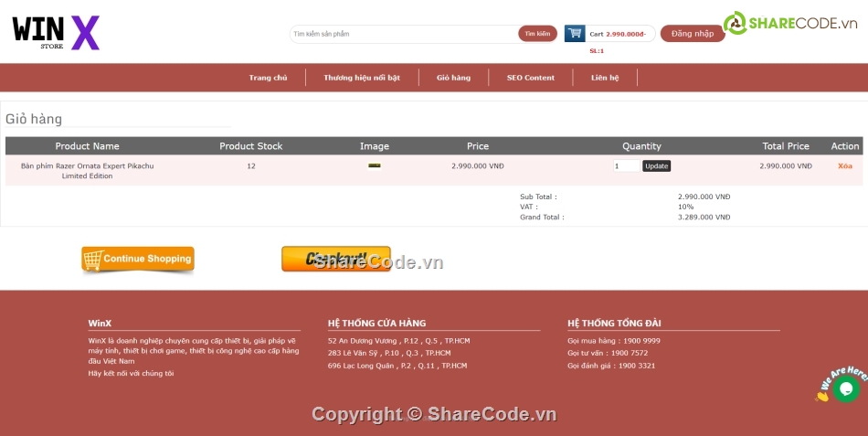Click the orange Checkout button

(336, 259)
